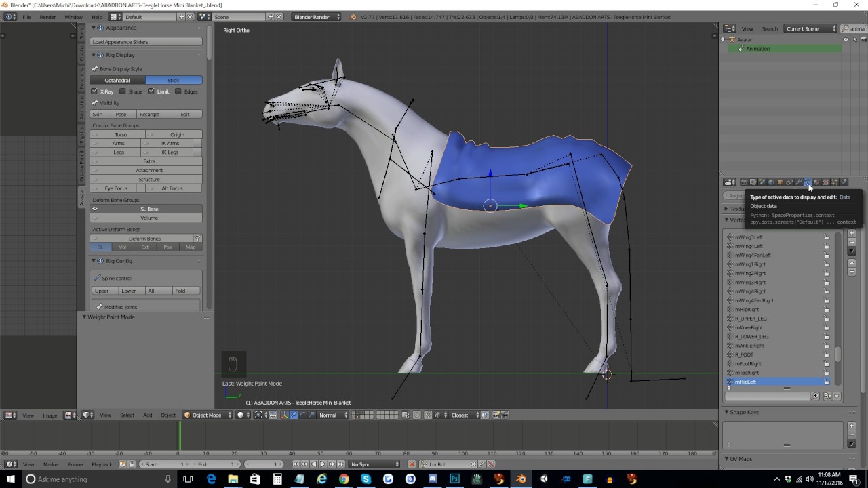Click the End frame field
868x488 pixels.
217,464
